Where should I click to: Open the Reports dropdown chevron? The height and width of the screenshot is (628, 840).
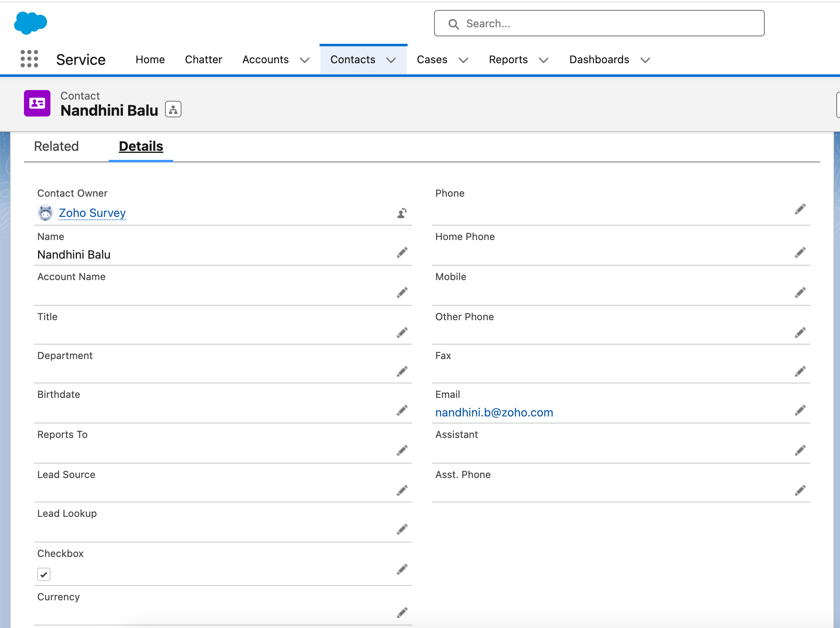(544, 60)
